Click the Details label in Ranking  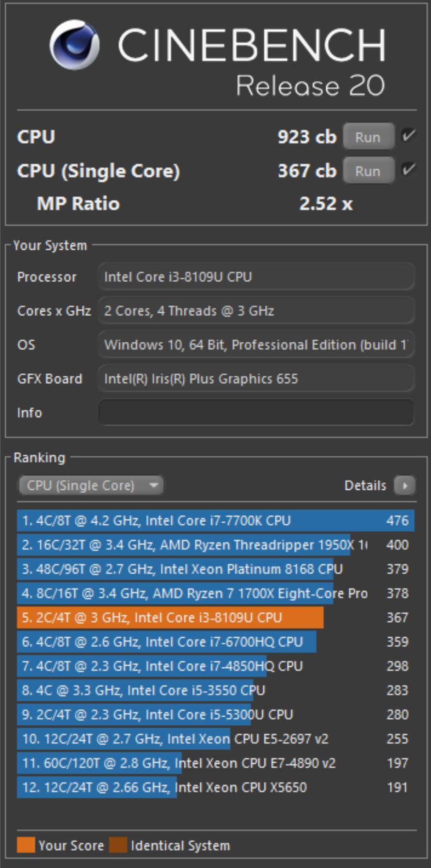click(x=365, y=485)
